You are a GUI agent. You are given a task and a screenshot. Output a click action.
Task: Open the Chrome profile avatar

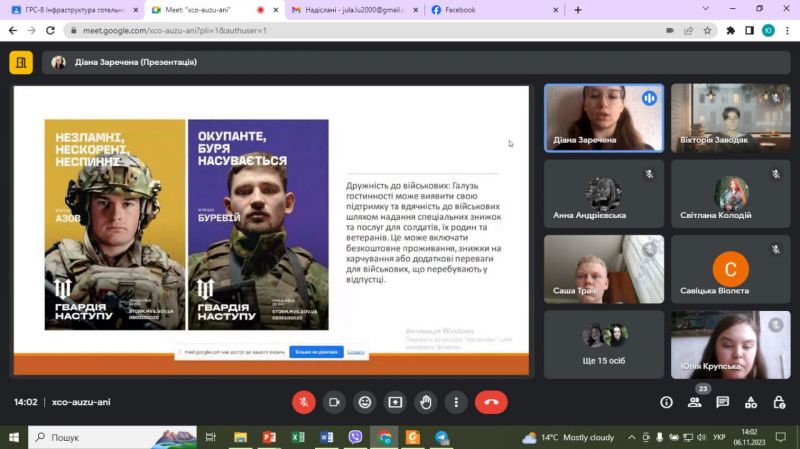pos(768,31)
